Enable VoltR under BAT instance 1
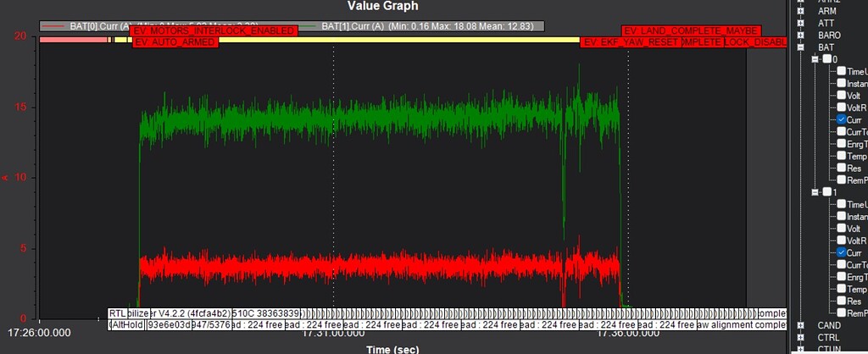The height and width of the screenshot is (354, 868). point(842,241)
